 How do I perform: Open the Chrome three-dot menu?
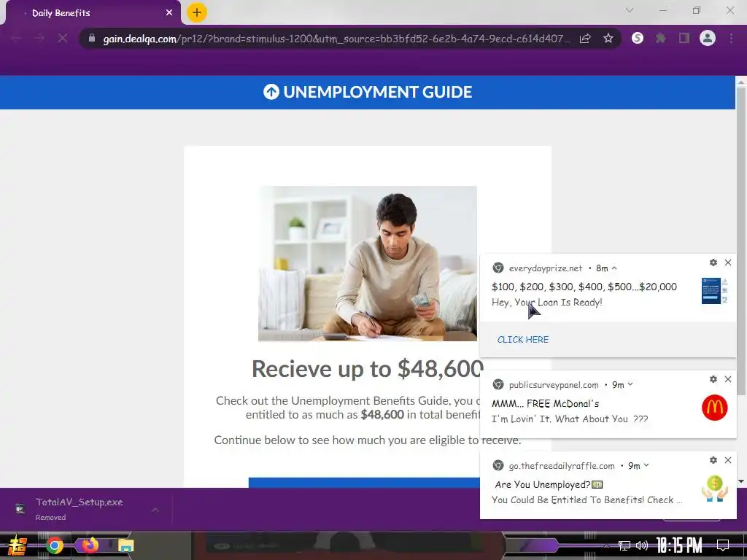[x=731, y=38]
